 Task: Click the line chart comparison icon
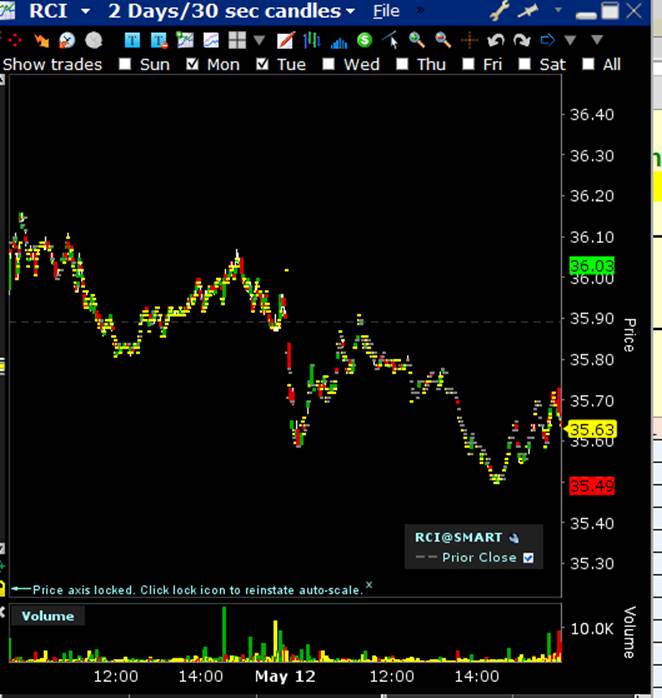pyautogui.click(x=211, y=41)
